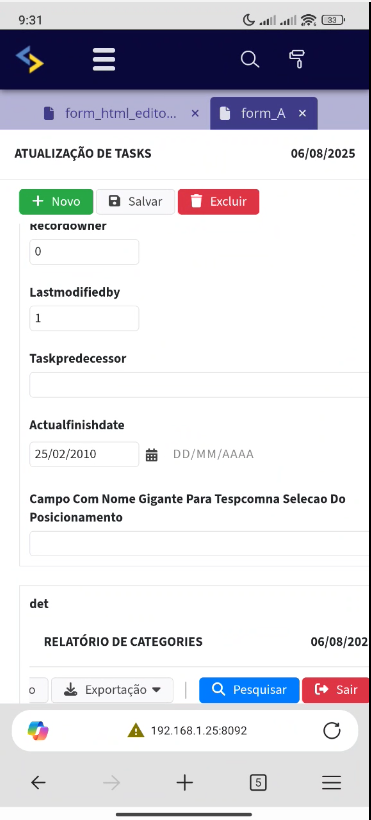Screen dimensions: 371x820
Task: Open the browser tabs counter showing 5
Action: (x=258, y=782)
